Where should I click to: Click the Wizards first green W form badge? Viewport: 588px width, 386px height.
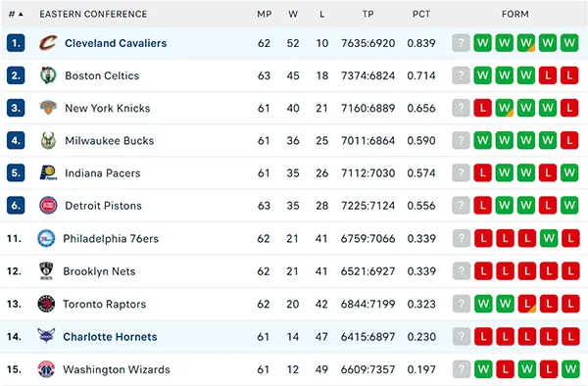pos(483,369)
